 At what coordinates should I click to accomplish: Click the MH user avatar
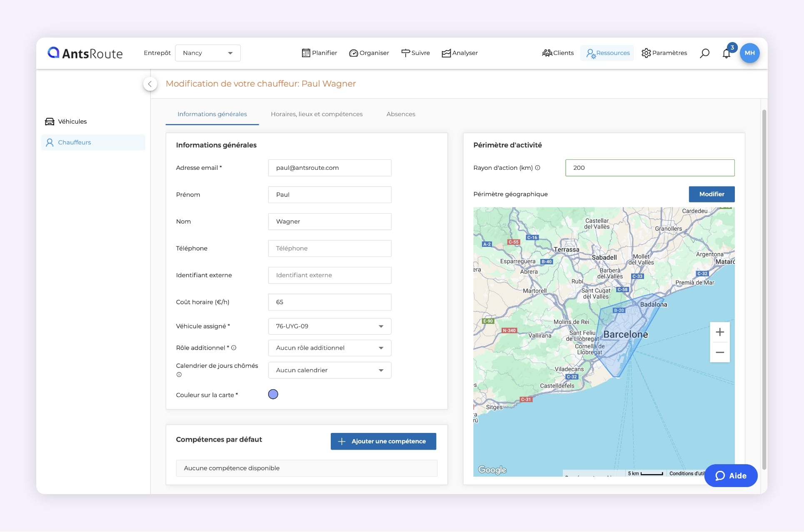(x=749, y=53)
